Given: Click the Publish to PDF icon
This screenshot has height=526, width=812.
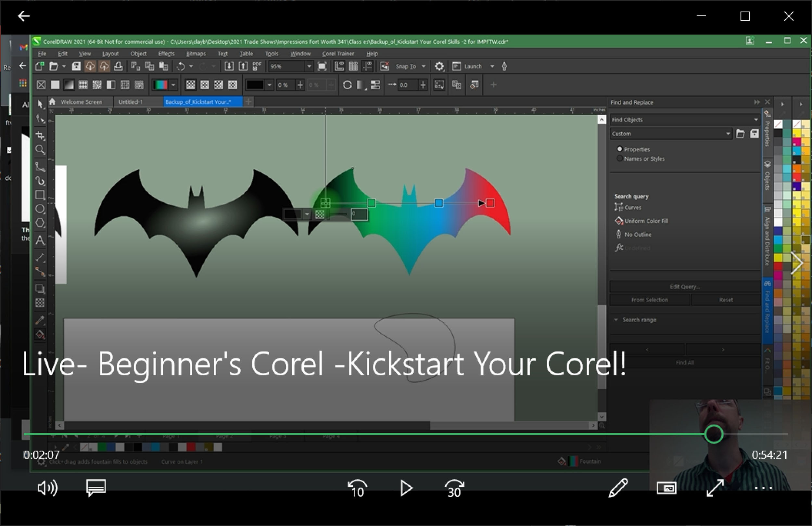Looking at the screenshot, I should pyautogui.click(x=257, y=66).
